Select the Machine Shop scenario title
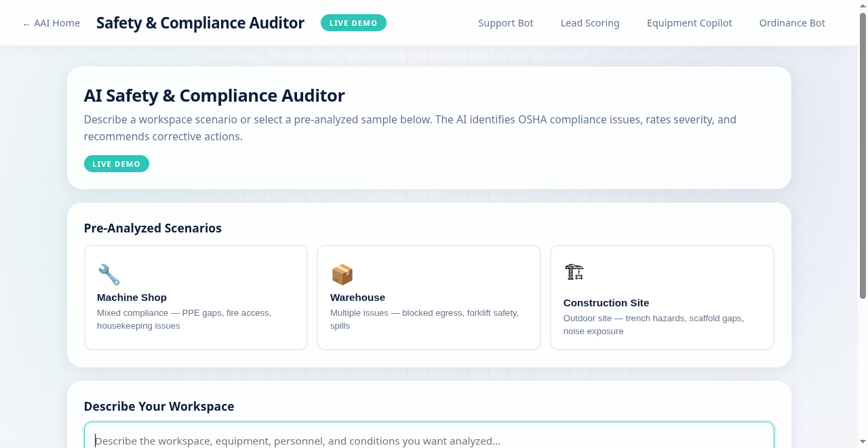 click(132, 298)
